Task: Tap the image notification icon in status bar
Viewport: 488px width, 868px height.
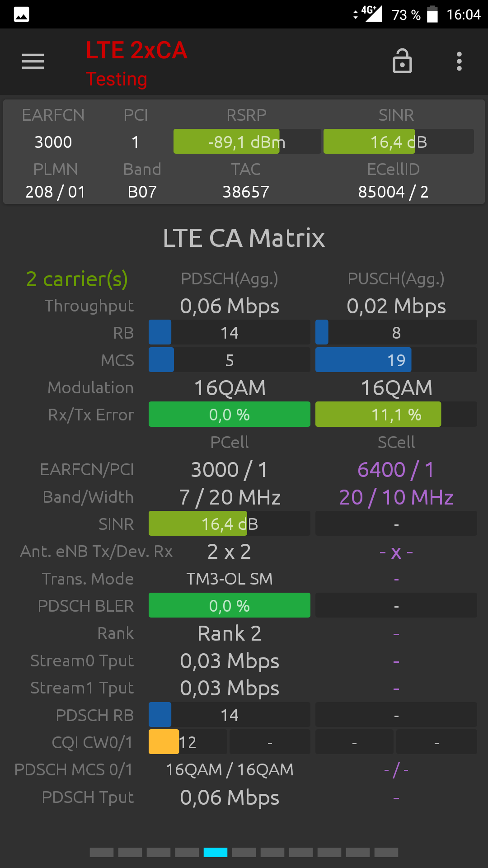Action: click(x=21, y=14)
